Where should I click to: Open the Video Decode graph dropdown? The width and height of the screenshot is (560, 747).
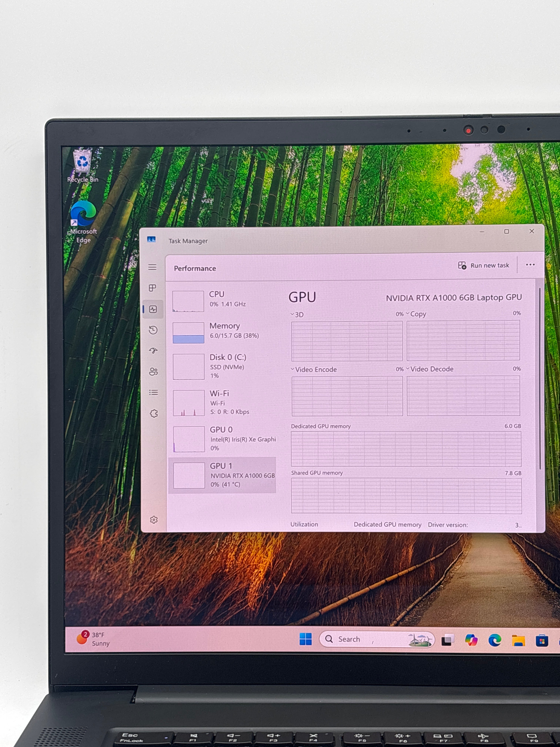pyautogui.click(x=430, y=369)
